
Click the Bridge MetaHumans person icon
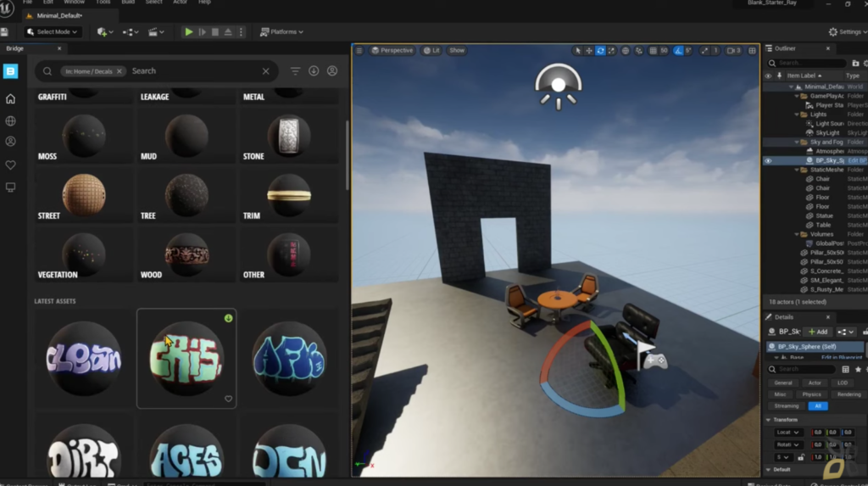[10, 142]
